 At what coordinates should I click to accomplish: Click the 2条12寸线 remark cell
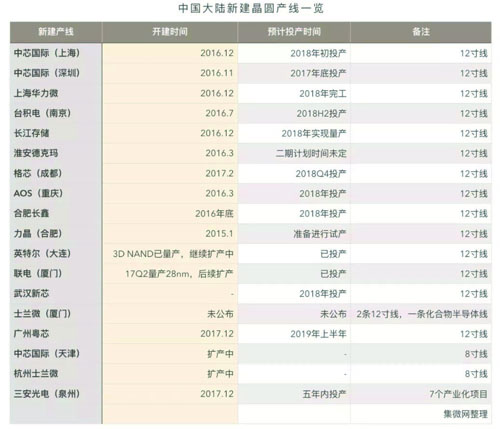(x=422, y=314)
